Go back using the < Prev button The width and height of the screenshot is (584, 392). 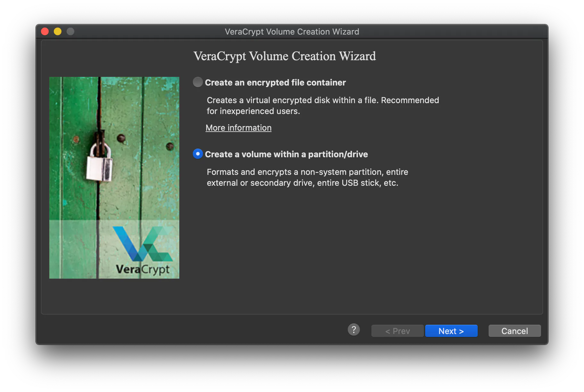(397, 331)
